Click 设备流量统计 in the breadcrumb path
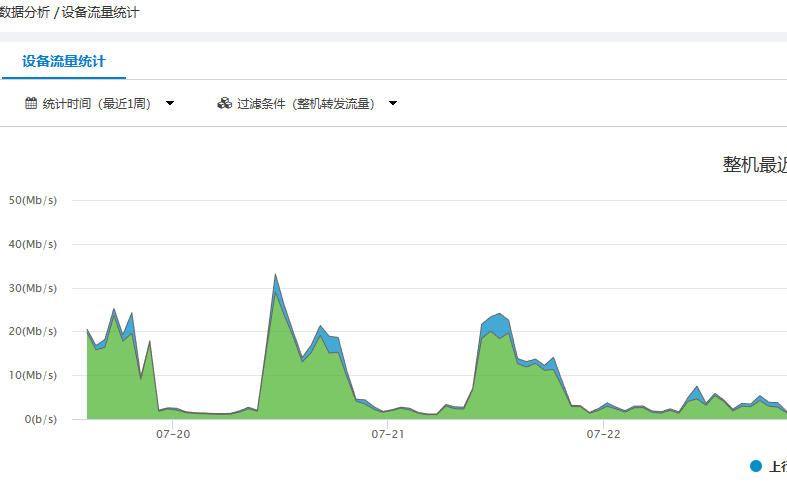The image size is (787, 500). 101,13
